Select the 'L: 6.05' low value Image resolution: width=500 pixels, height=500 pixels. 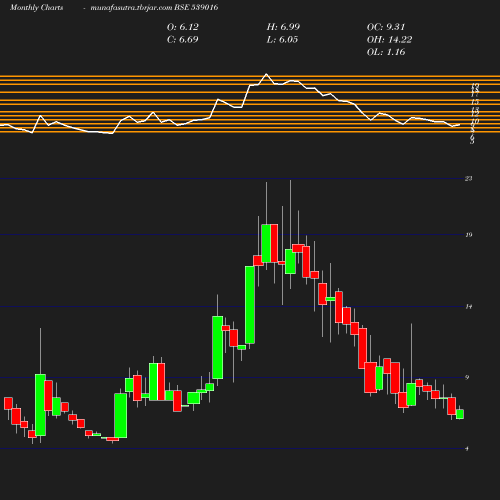tap(282, 40)
